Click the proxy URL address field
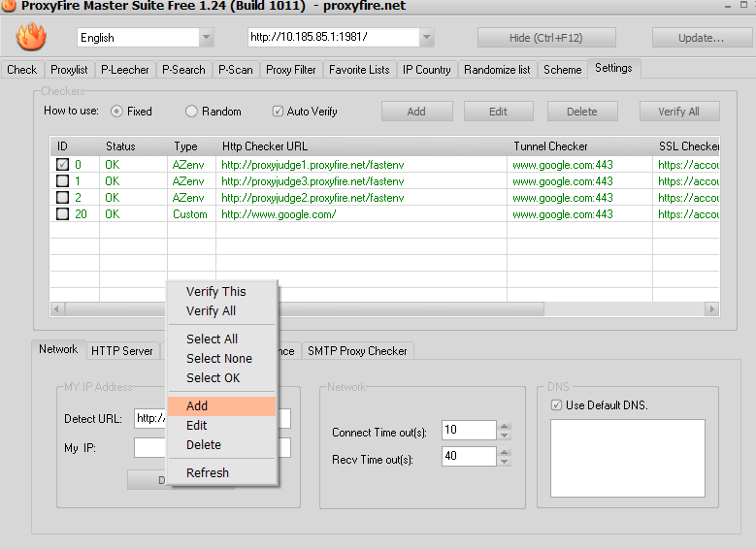This screenshot has width=756, height=549. point(333,37)
